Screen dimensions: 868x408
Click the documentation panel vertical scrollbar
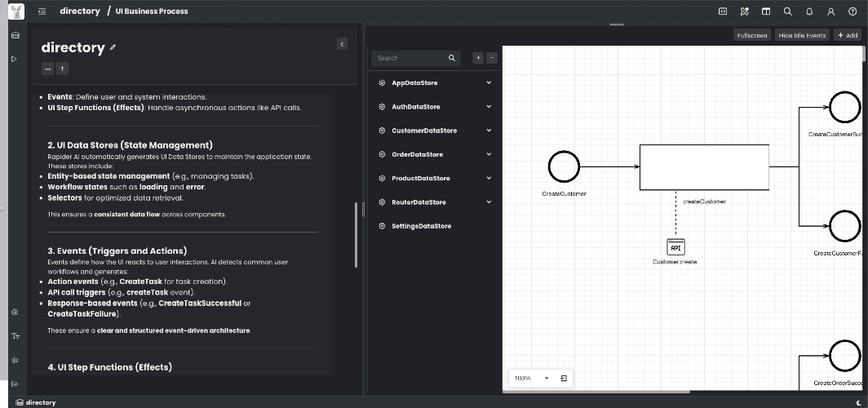tap(356, 235)
